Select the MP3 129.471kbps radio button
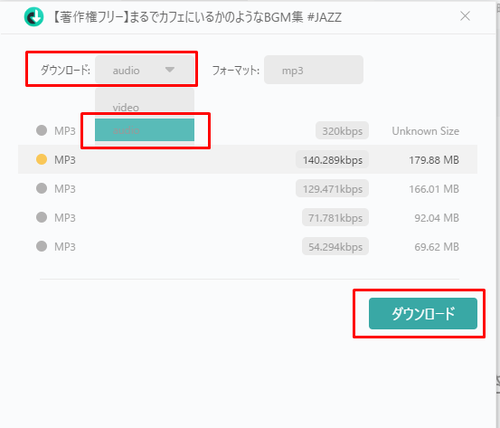Screen dimensions: 500x428 coord(42,188)
